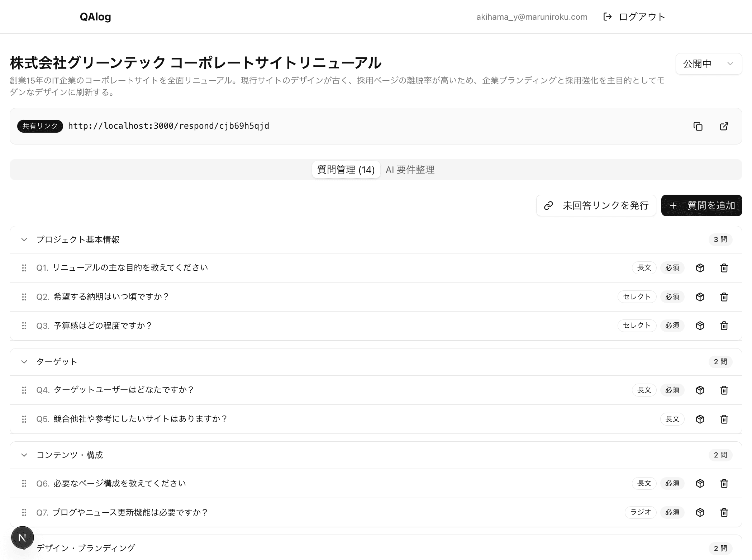Click the 質問を追加 button

pyautogui.click(x=701, y=205)
